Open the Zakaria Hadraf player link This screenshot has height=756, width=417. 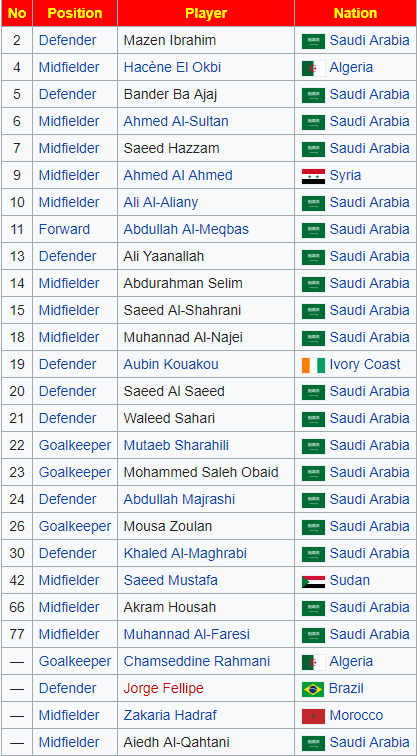tap(170, 716)
